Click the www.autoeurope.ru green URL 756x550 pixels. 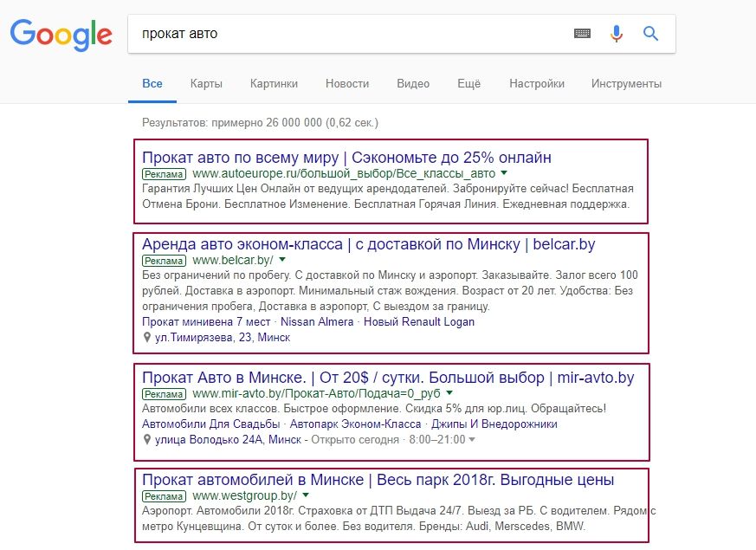pyautogui.click(x=344, y=173)
